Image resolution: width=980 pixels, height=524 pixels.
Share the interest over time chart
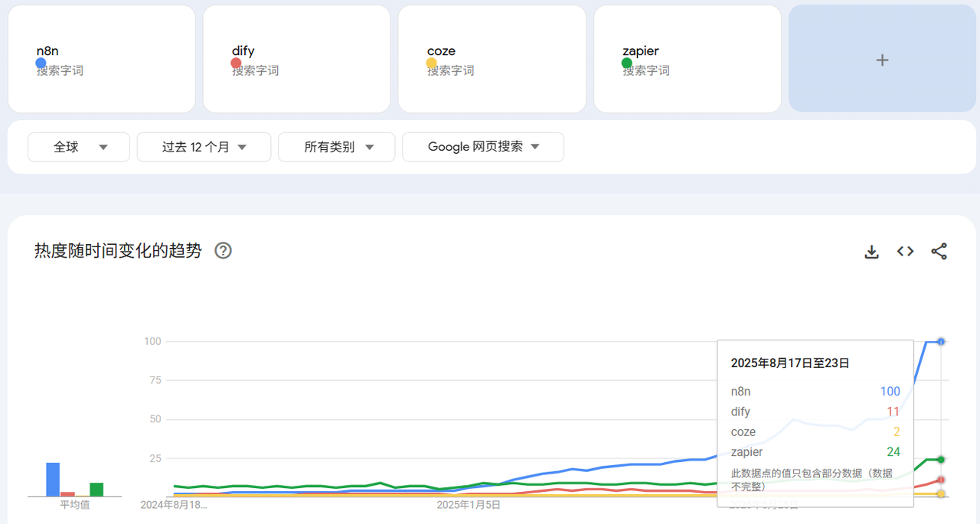939,252
